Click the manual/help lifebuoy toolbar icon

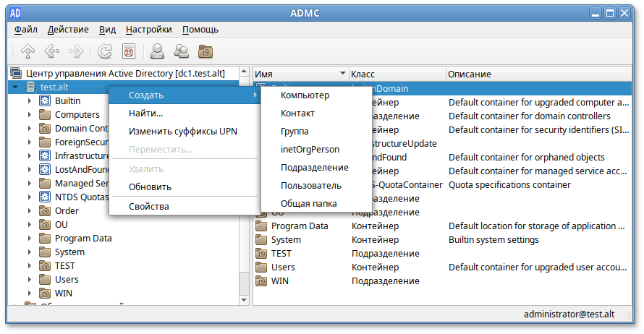(x=129, y=51)
